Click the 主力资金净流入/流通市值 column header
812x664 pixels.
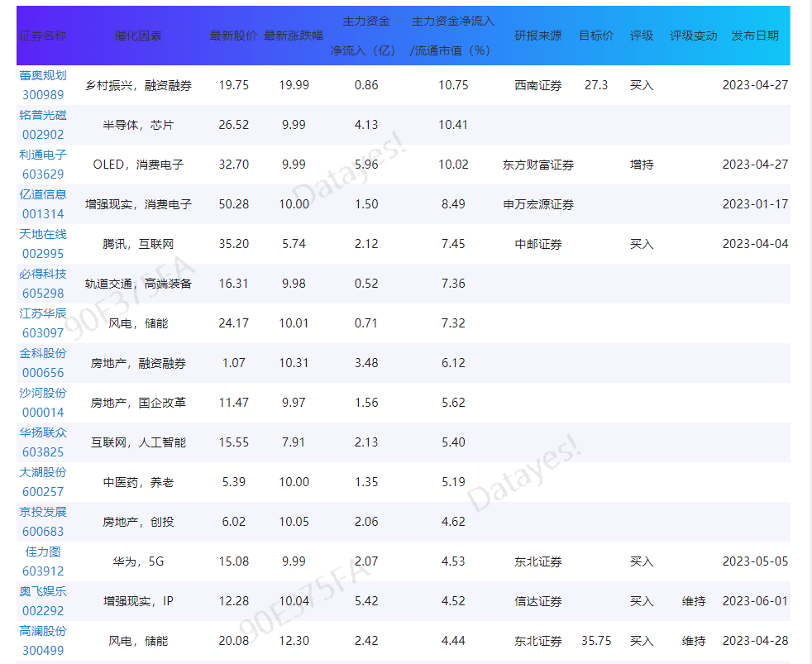453,36
